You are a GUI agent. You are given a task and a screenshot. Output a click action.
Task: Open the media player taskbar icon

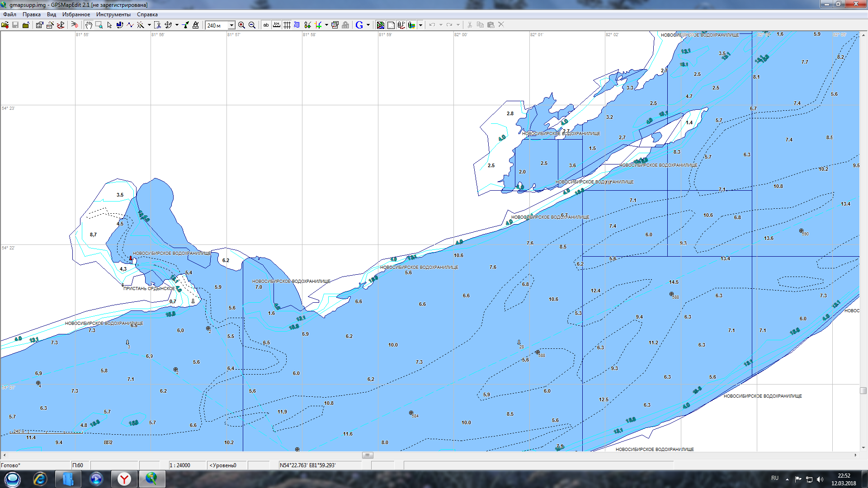96,479
